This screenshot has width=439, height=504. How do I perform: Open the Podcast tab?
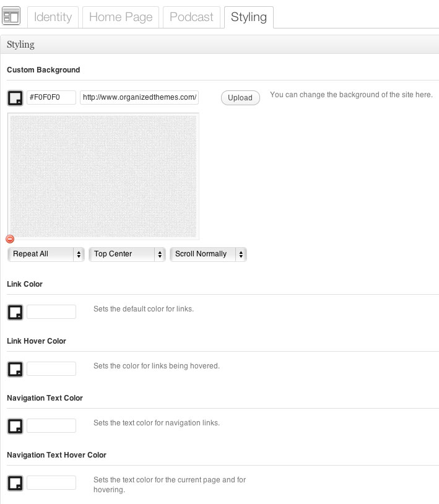click(191, 17)
